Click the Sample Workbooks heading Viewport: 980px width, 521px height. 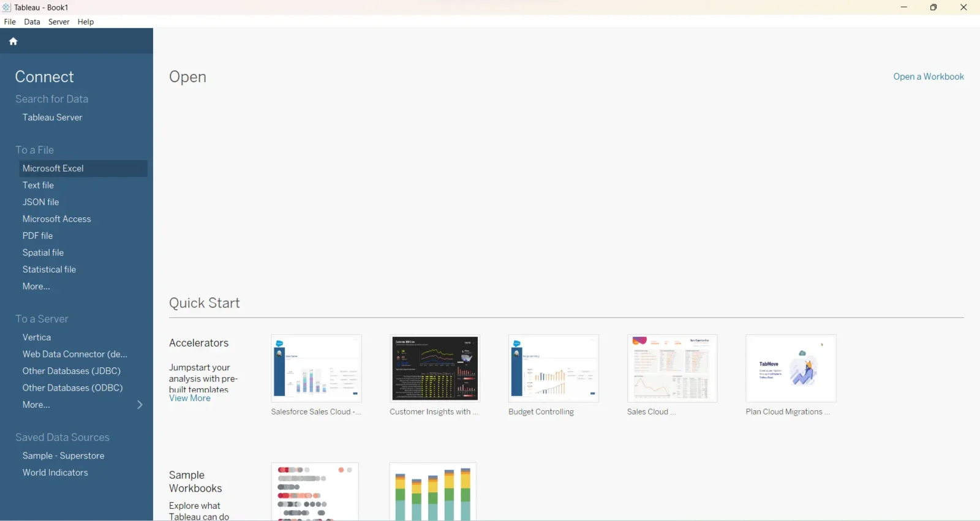tap(195, 482)
